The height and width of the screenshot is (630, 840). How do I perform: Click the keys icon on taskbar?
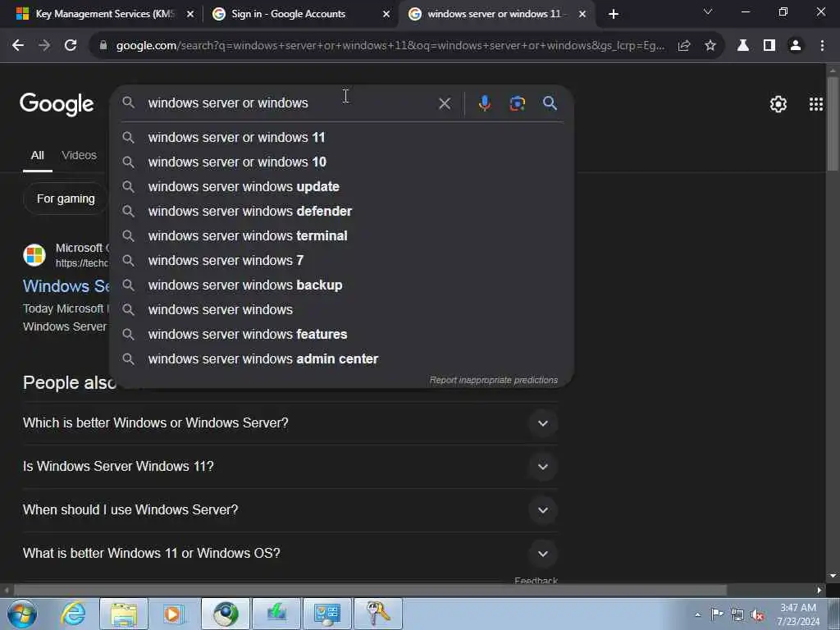pyautogui.click(x=378, y=614)
